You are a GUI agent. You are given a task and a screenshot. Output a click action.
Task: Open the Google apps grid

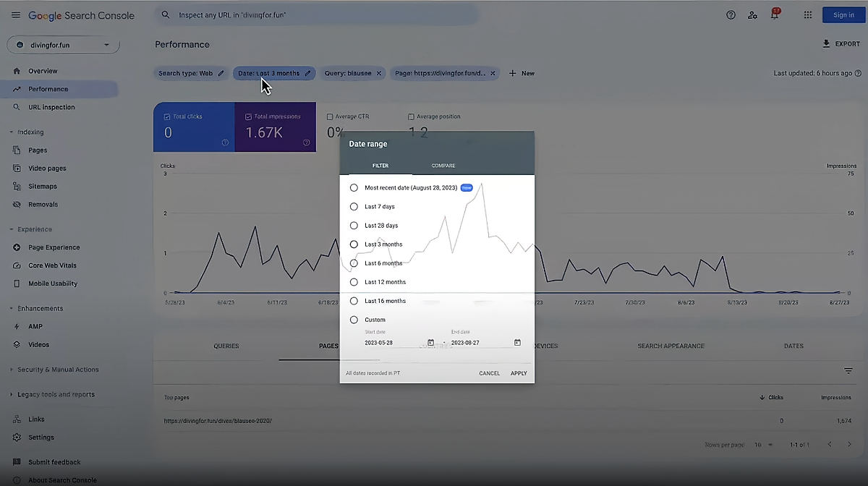point(808,15)
